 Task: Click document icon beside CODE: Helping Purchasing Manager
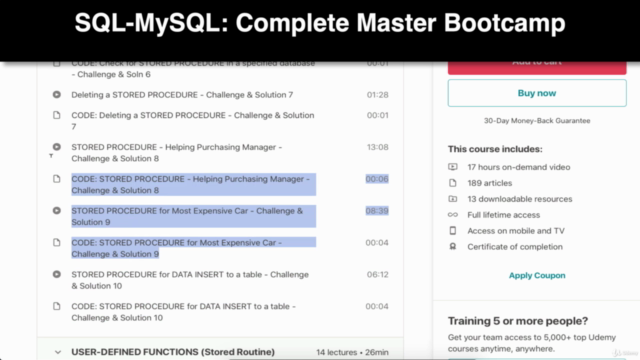click(57, 179)
